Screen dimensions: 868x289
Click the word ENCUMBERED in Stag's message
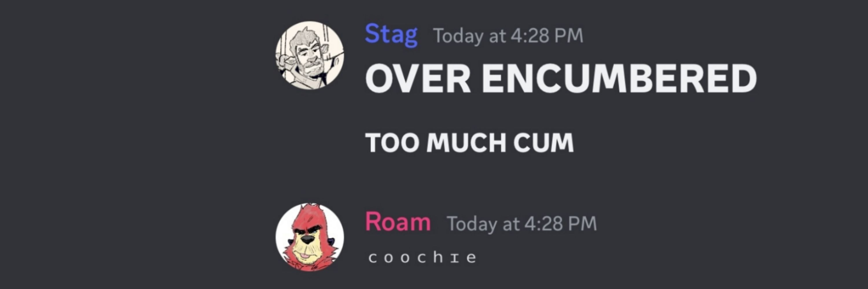620,78
